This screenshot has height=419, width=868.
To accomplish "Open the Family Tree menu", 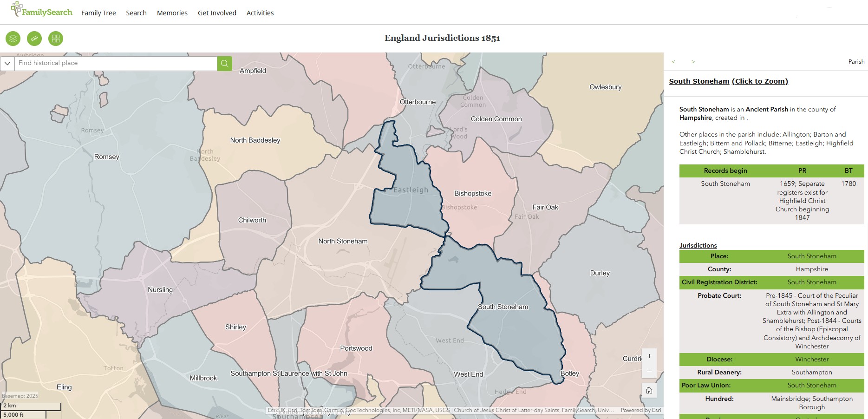I will tap(98, 13).
